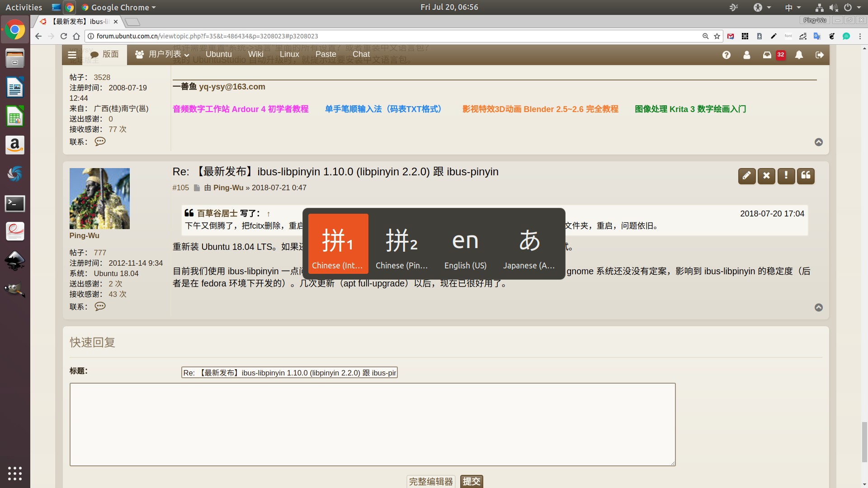Open the 完整编辑器 full editor
The image size is (868, 488).
[431, 482]
